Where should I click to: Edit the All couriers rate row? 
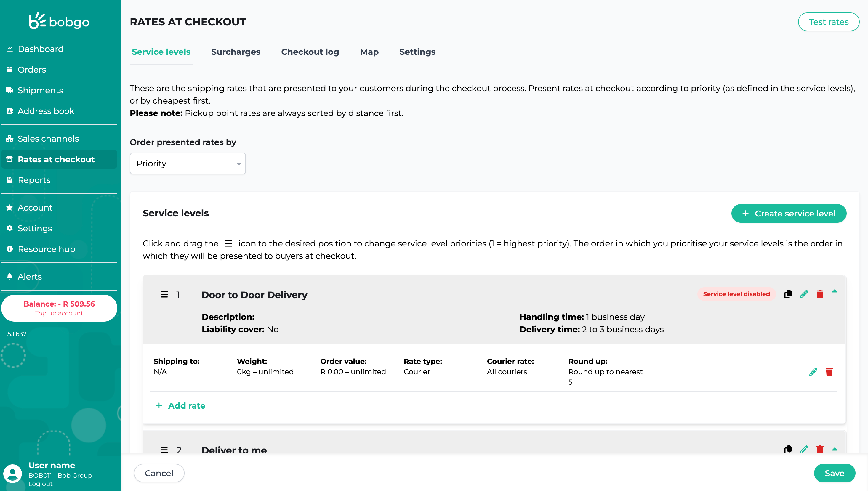point(813,372)
